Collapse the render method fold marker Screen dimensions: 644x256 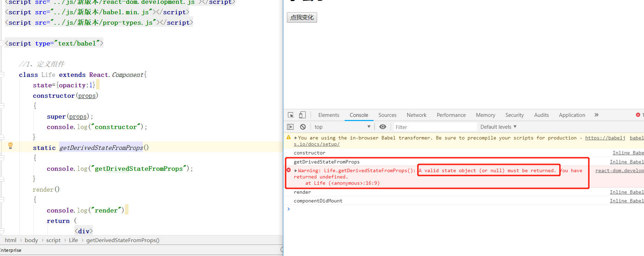2,200
